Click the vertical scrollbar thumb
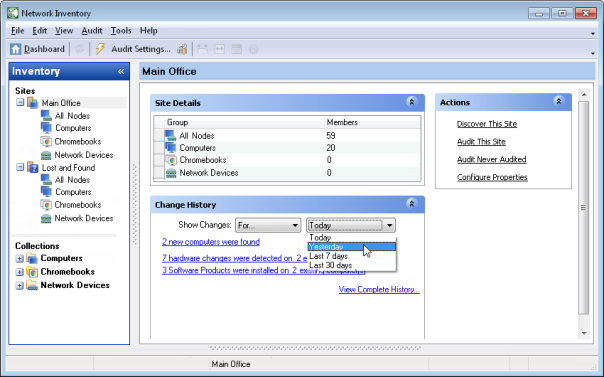The image size is (604, 377). tap(584, 208)
